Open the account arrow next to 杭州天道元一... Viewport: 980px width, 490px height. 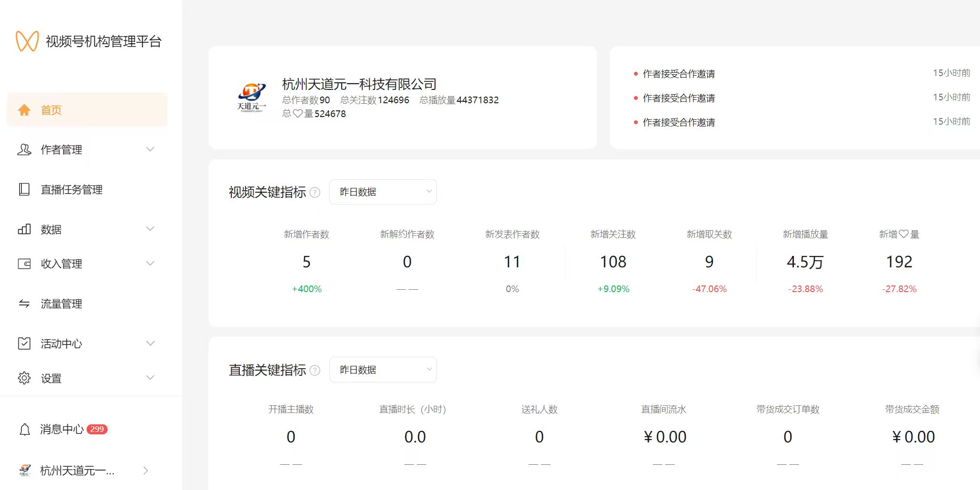tap(146, 470)
